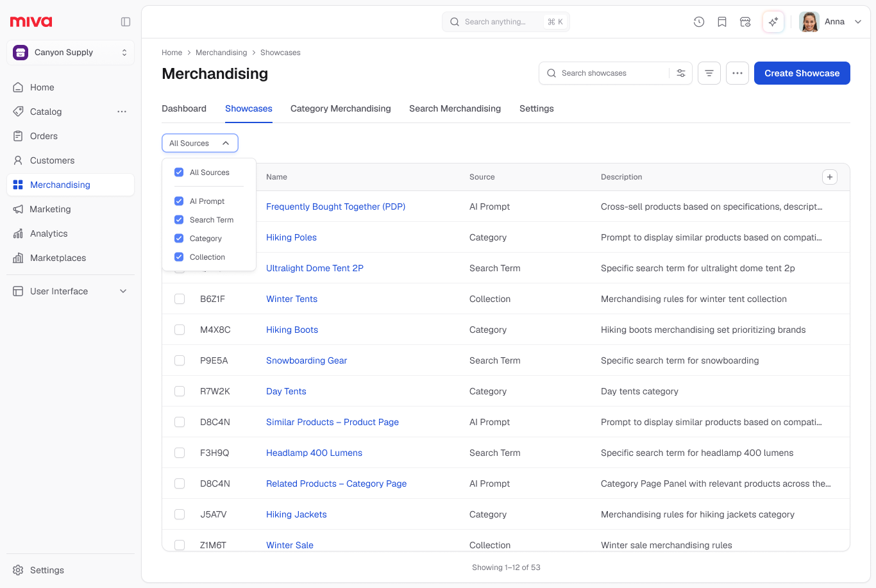Image resolution: width=876 pixels, height=588 pixels.
Task: Switch to the Dashboard tab
Action: (184, 108)
